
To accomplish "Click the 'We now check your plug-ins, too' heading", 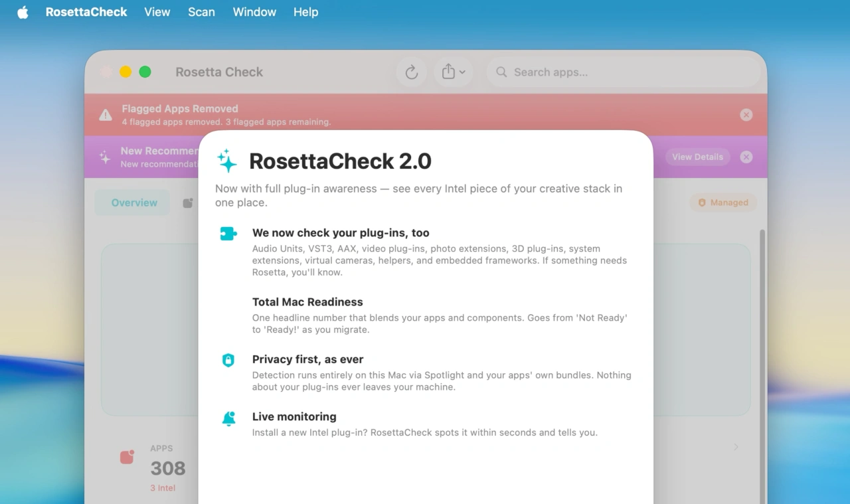I will click(x=341, y=233).
